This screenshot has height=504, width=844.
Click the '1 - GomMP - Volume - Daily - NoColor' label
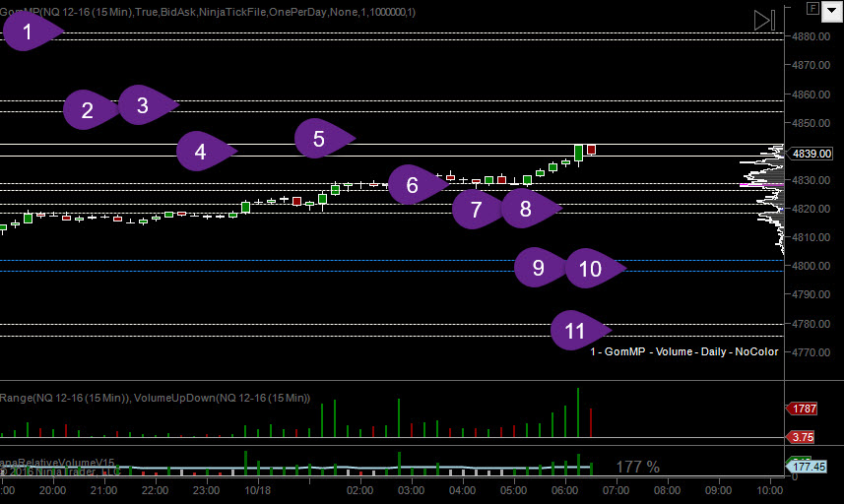[684, 351]
